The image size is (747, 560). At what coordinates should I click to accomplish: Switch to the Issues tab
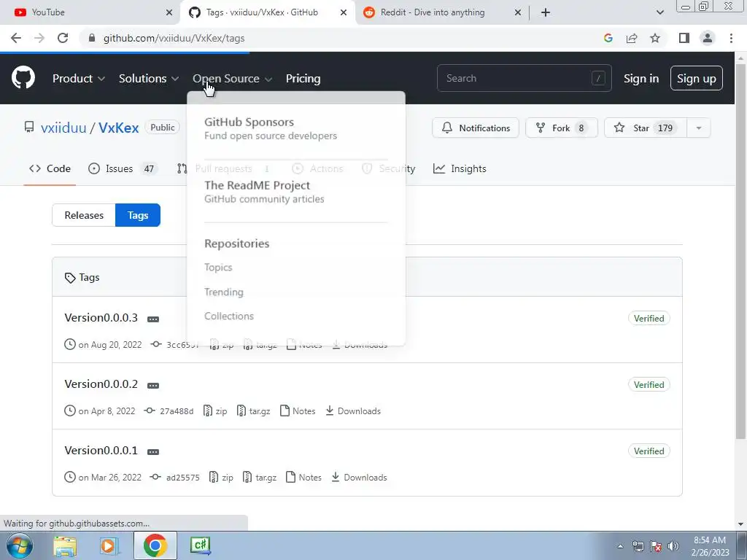point(123,168)
